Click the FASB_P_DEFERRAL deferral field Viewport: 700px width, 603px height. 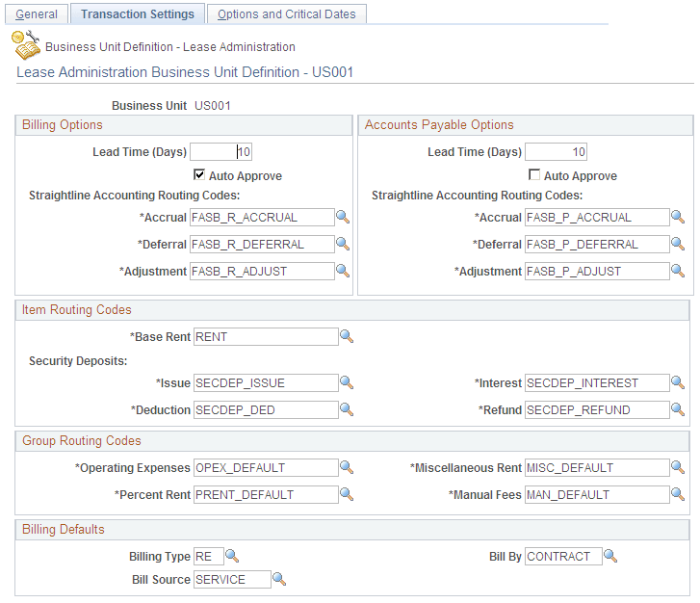(x=597, y=245)
